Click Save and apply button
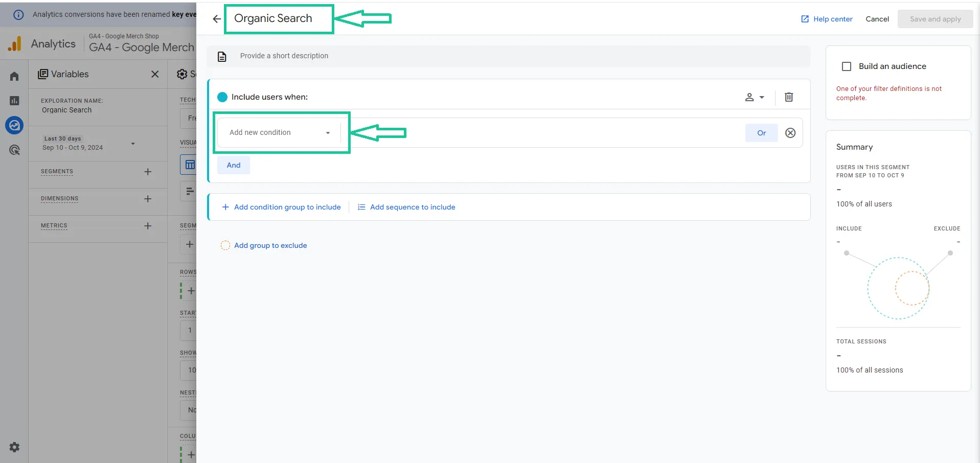The image size is (980, 463). [x=935, y=19]
